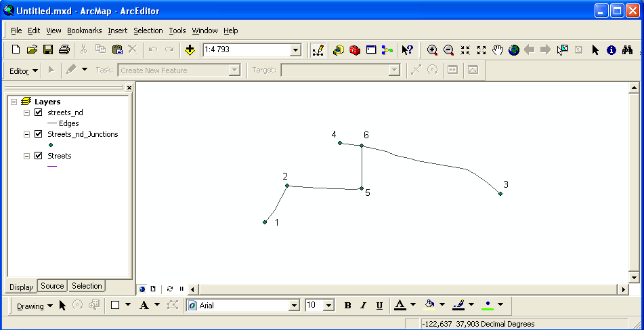This screenshot has width=644, height=330.
Task: Save the map with the Save icon
Action: click(x=48, y=49)
